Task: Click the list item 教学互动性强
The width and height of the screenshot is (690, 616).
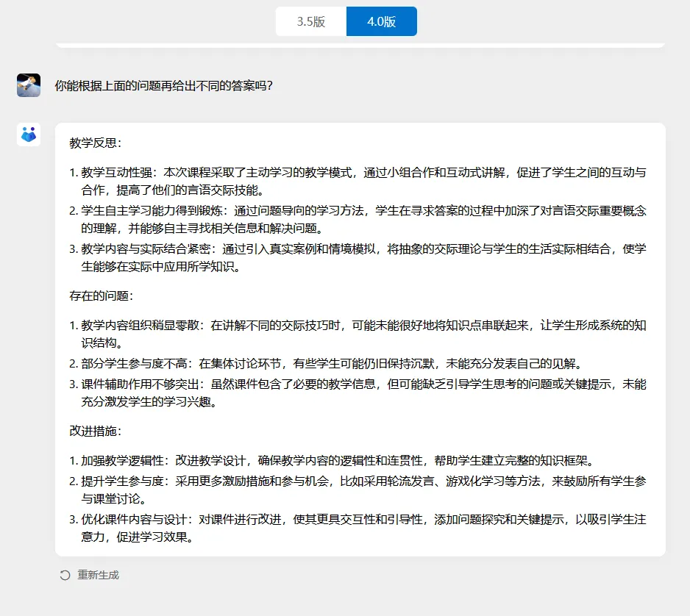Action: click(x=358, y=181)
